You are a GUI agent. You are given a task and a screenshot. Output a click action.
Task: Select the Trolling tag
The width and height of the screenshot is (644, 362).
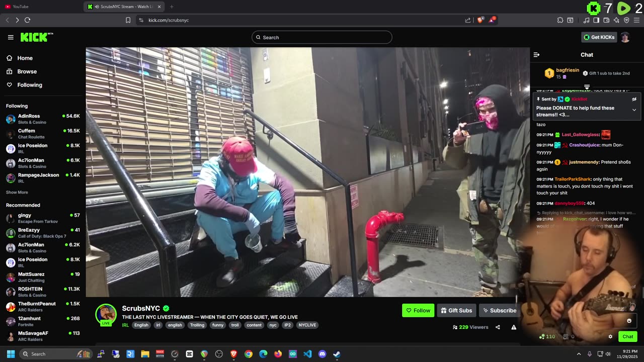197,325
